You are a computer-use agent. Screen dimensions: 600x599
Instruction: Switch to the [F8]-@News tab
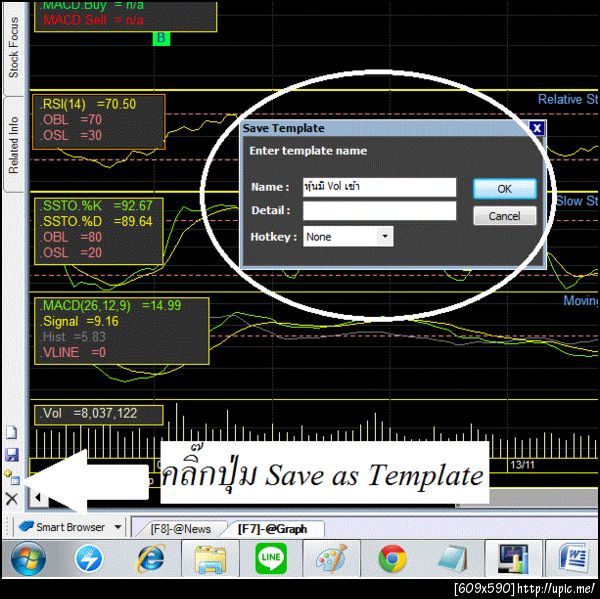point(180,529)
